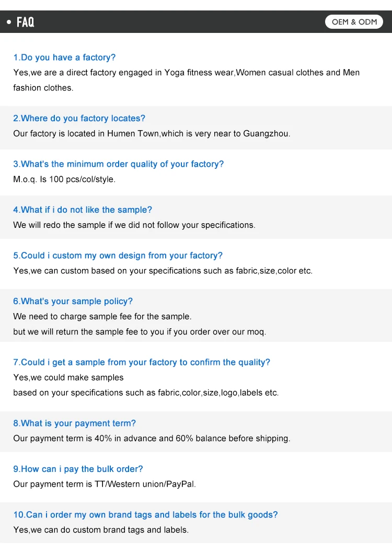Image resolution: width=392 pixels, height=554 pixels.
Task: Click the OEM & ODM badge button
Action: (354, 22)
